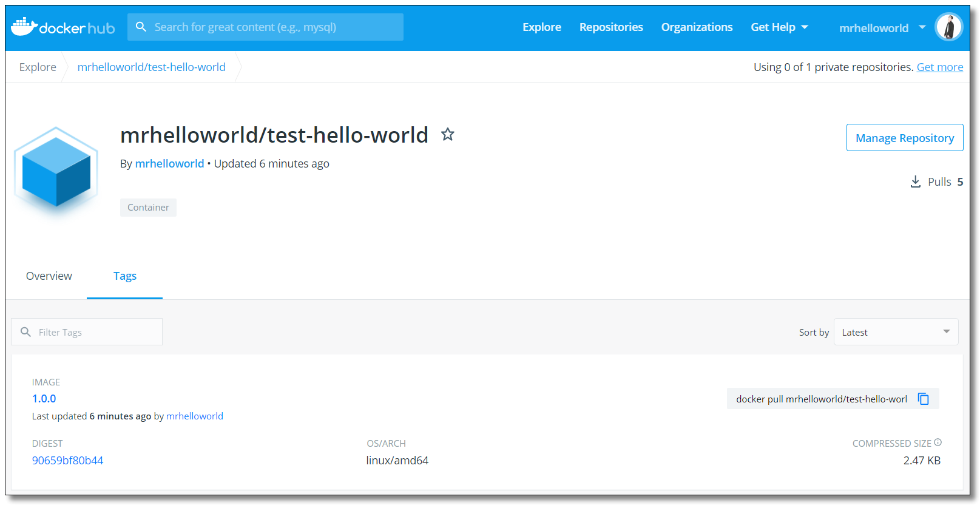Open the user profile avatar
Viewport: 980px width, 505px height.
point(949,27)
